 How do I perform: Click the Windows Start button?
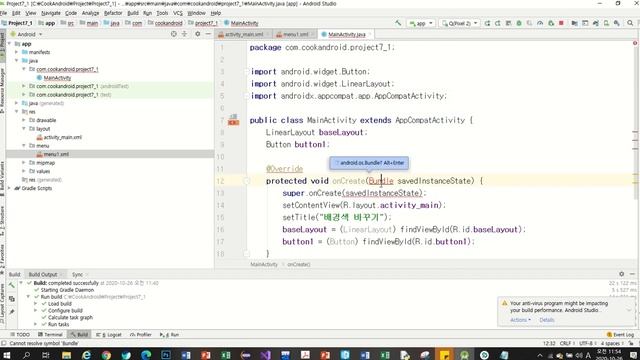pos(7,355)
